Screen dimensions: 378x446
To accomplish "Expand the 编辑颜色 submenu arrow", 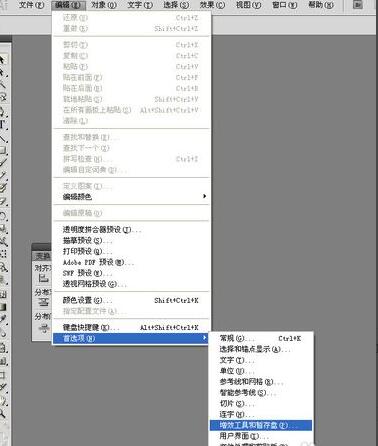I will 205,196.
